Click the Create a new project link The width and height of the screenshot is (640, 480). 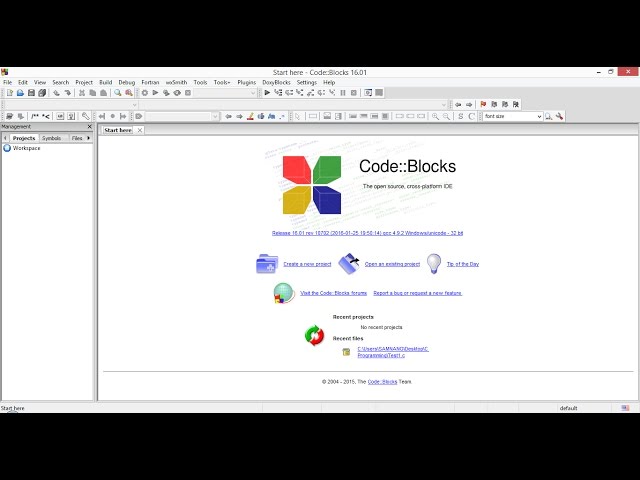[307, 264]
